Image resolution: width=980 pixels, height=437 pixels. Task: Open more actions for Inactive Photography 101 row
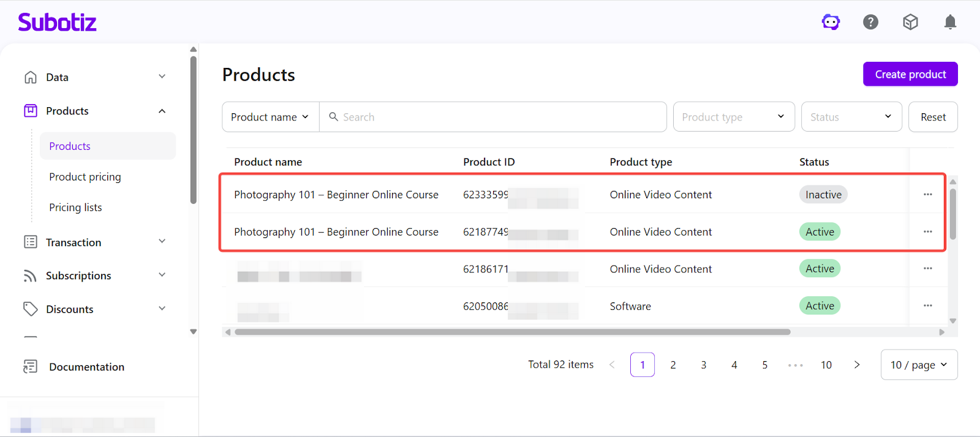(927, 195)
